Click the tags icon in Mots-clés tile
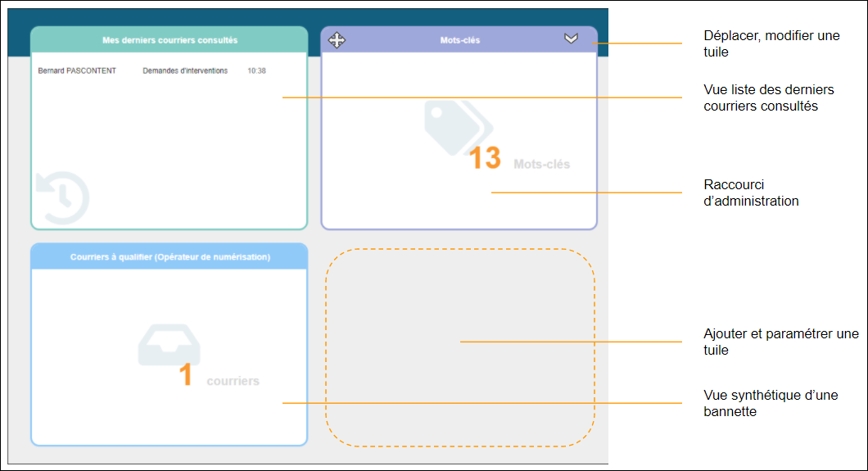 (458, 127)
